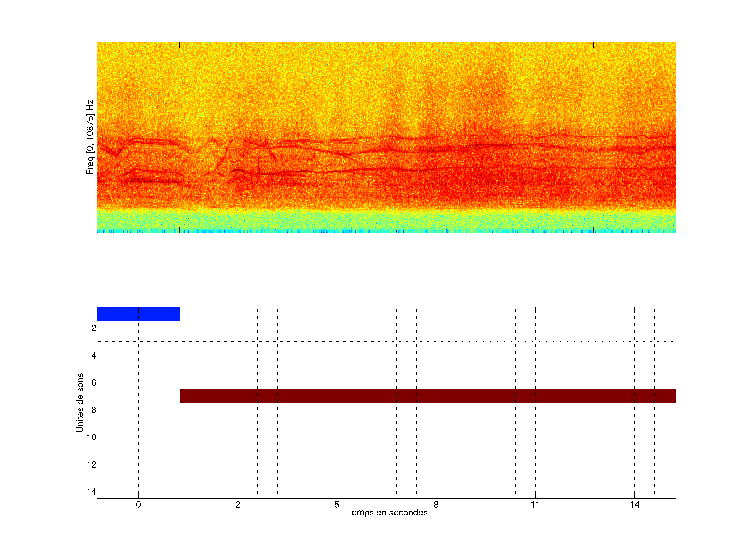747x560 pixels.
Task: Click the cyan-green low-frequency band of spectrogram
Action: (x=386, y=221)
